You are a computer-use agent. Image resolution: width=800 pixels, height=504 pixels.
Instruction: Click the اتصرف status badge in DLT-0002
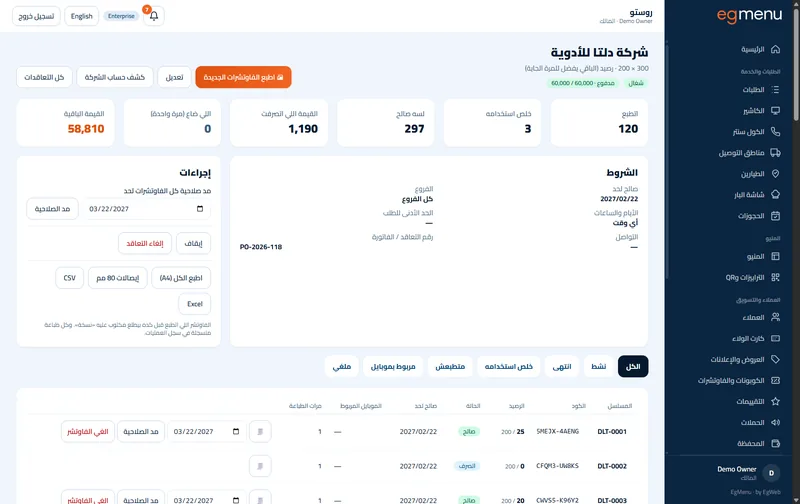pos(467,466)
